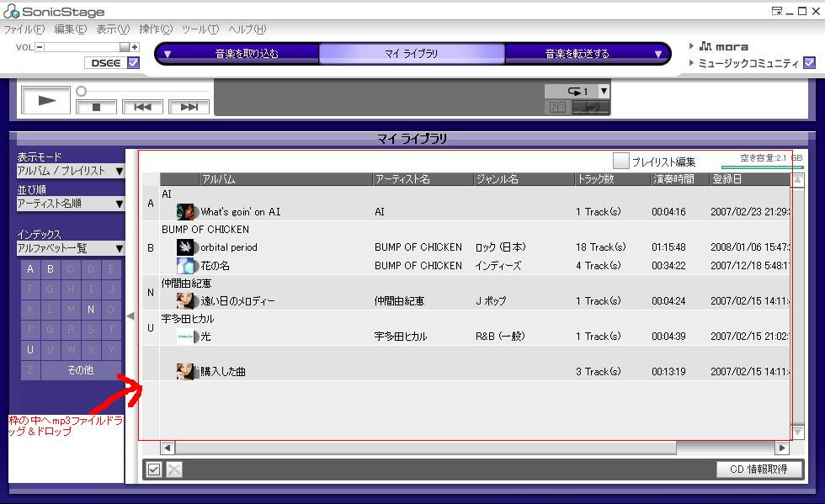Toggle the DSEE checkbox
Viewport: 825px width, 504px height.
[133, 63]
